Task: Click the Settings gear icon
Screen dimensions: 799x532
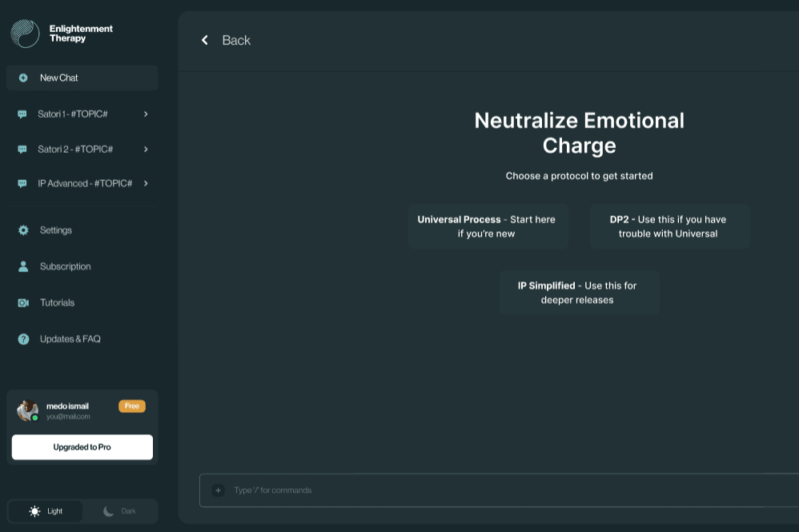Action: 23,230
